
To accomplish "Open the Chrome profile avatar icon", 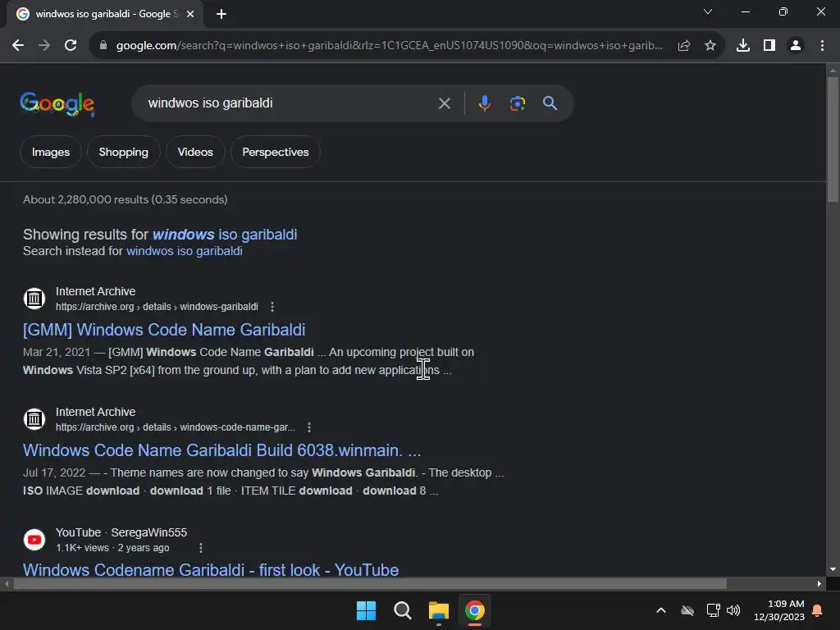I will click(x=796, y=46).
